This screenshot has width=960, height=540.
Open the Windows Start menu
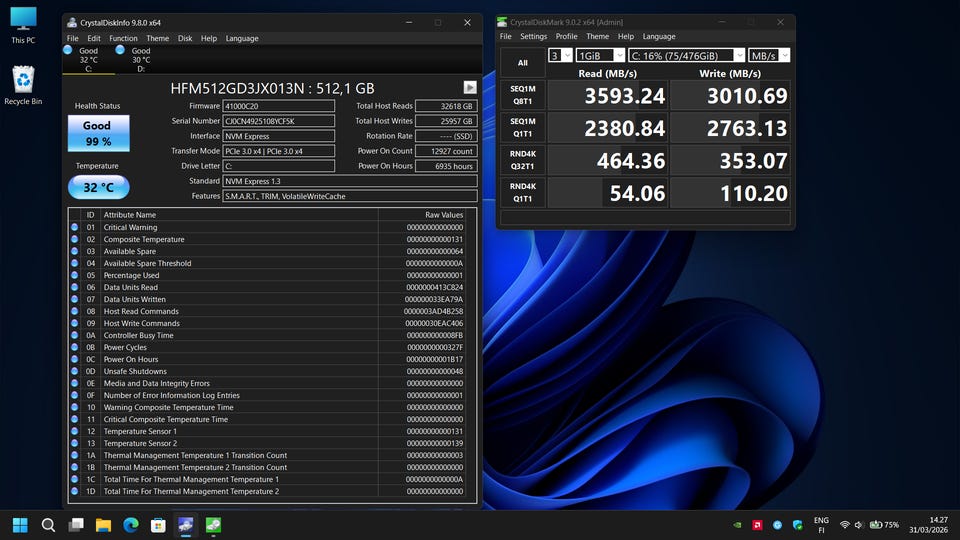pos(20,524)
